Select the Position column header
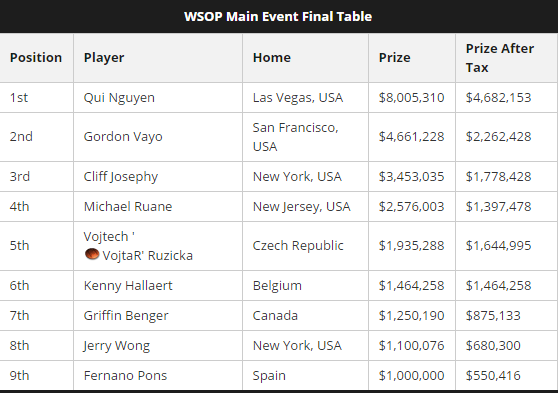This screenshot has height=393, width=559. pyautogui.click(x=36, y=58)
